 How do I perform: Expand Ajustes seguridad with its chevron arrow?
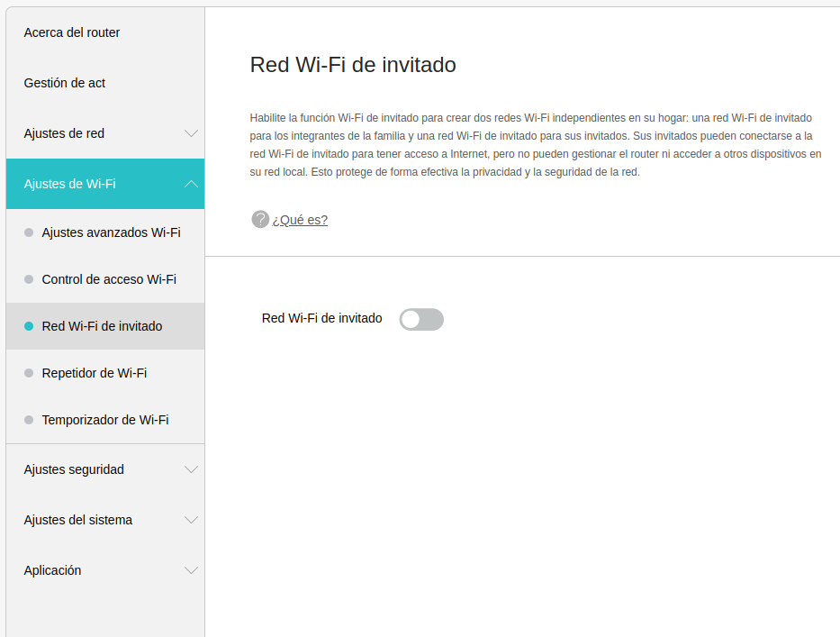191,469
